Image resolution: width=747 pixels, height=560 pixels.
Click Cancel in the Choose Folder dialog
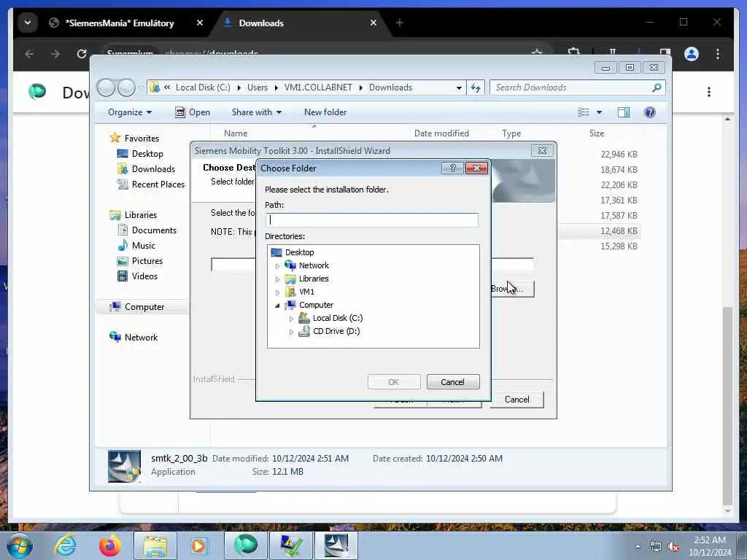[x=452, y=382]
